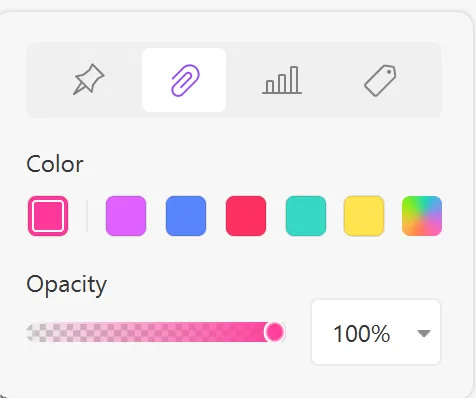Viewport: 476px width, 398px height.
Task: Pick the purple color swatch
Action: click(x=126, y=216)
